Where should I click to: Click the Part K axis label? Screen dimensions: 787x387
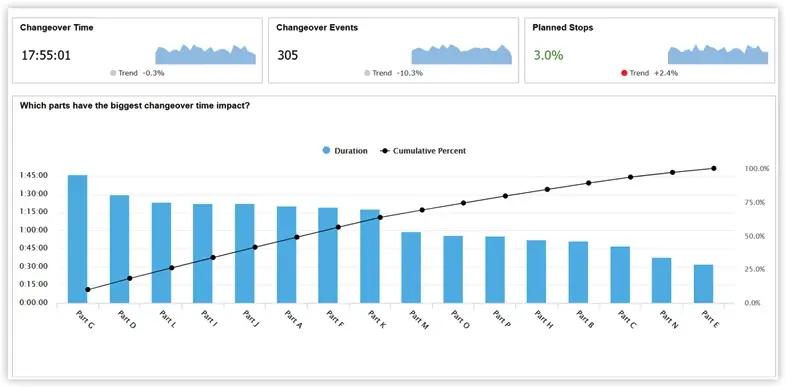pos(376,320)
